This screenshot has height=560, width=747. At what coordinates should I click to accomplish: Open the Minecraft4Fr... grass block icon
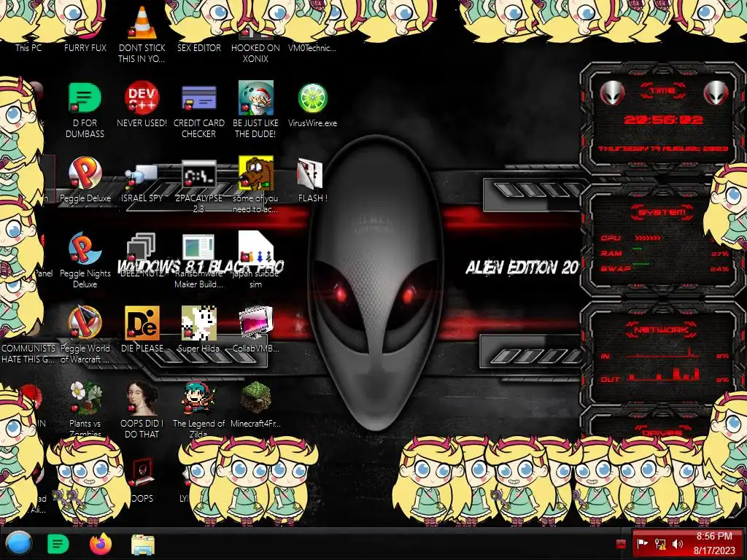pos(256,397)
